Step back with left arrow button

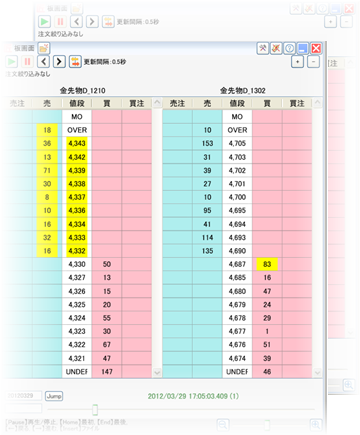(44, 62)
